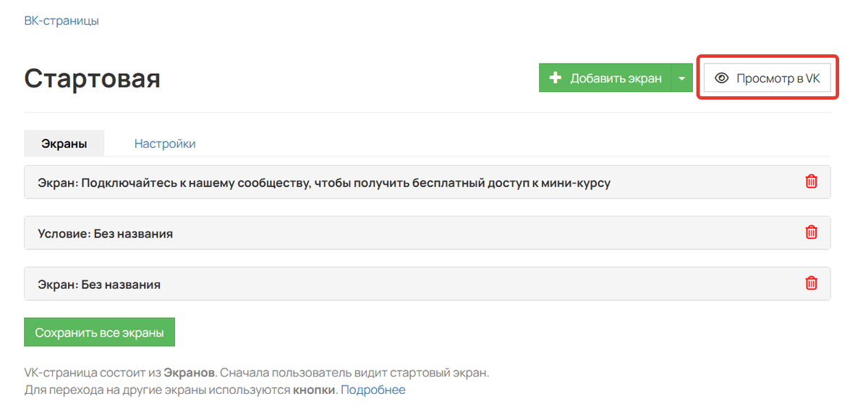Click the 'Добавить экран' button text
868x420 pixels.
pyautogui.click(x=616, y=78)
